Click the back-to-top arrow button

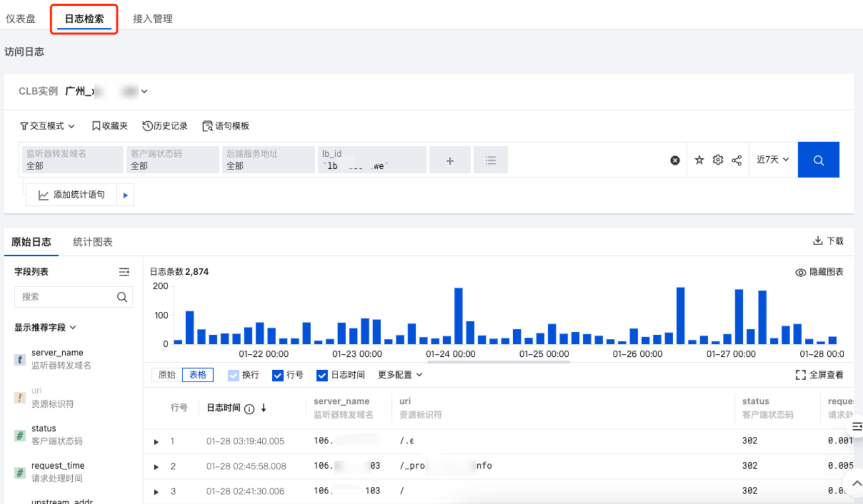[x=856, y=483]
